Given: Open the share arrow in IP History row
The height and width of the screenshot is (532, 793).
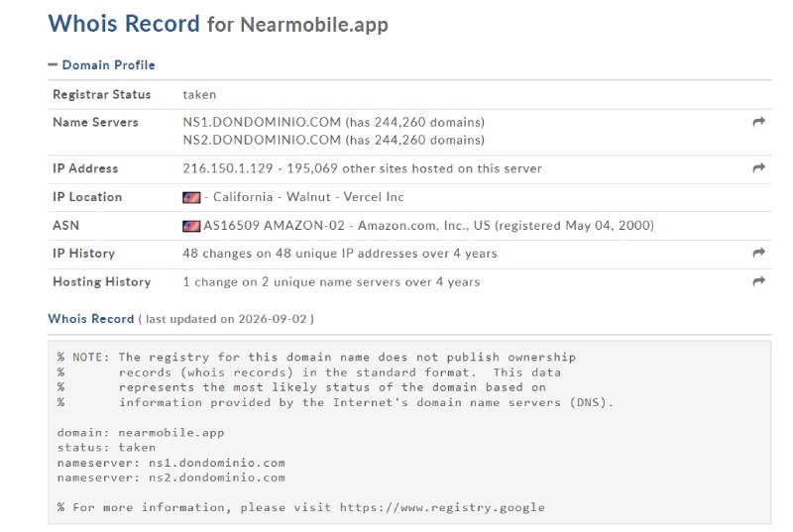Looking at the screenshot, I should [x=758, y=253].
